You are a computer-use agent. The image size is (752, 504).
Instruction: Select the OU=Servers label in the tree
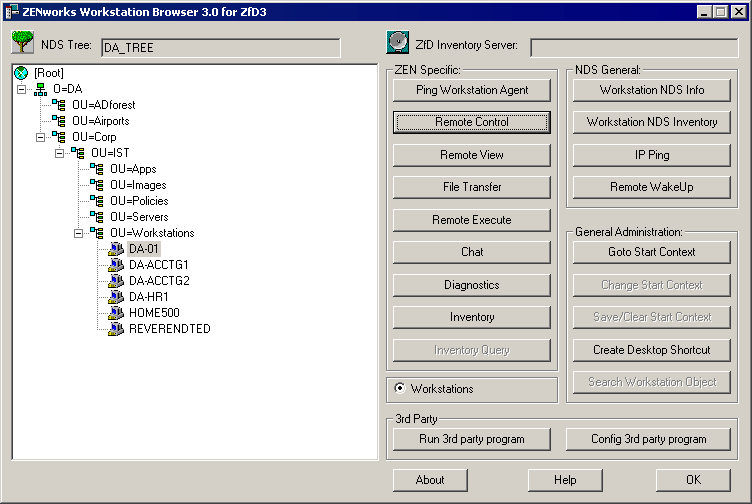tap(139, 217)
